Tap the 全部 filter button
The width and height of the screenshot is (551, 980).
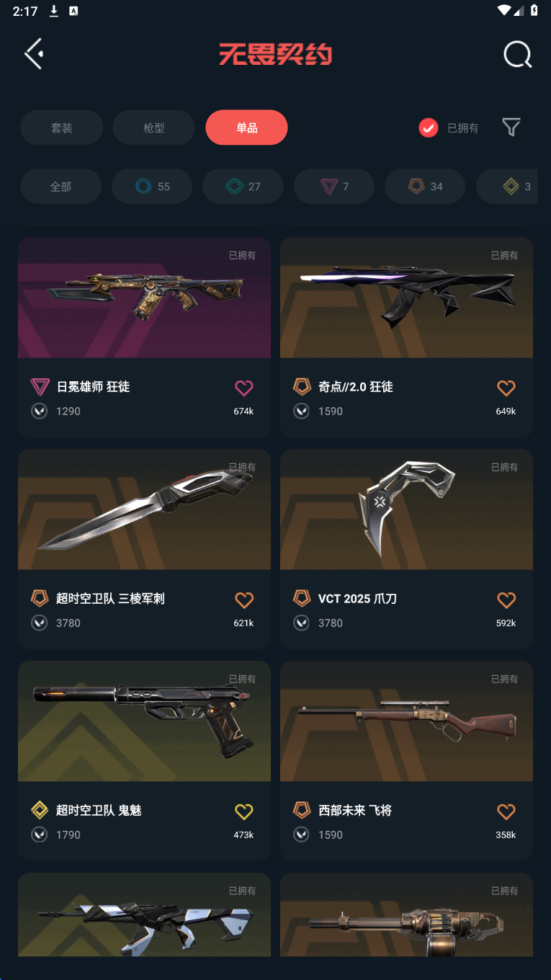tap(61, 187)
